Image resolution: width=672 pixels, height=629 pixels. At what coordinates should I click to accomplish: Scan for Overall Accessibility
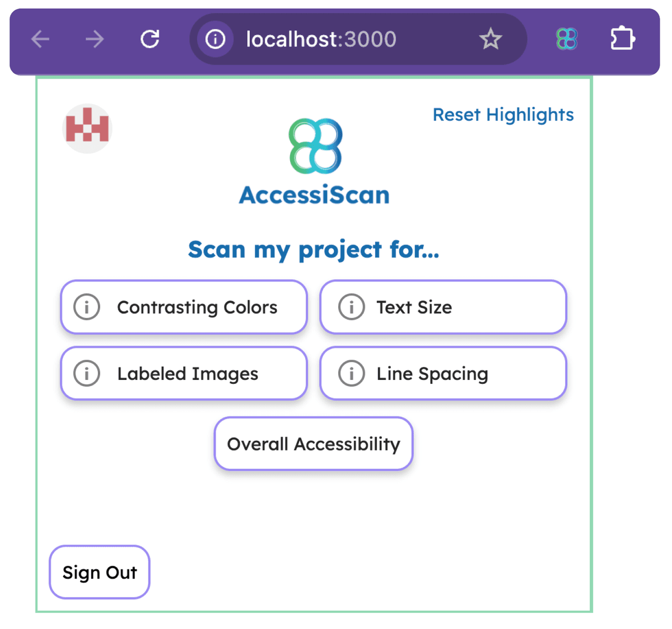313,444
